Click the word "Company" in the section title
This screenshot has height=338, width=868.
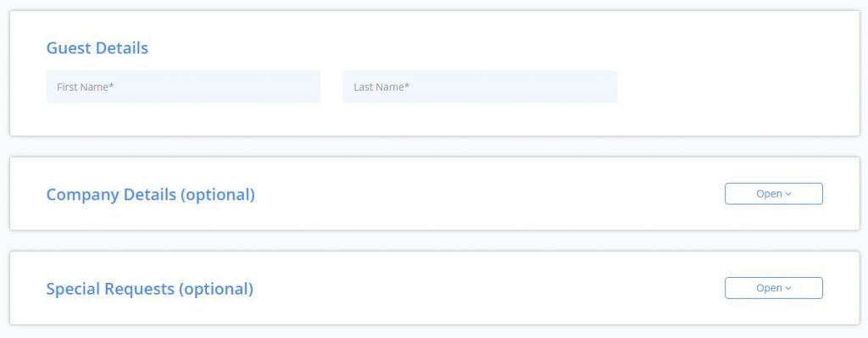pos(83,195)
